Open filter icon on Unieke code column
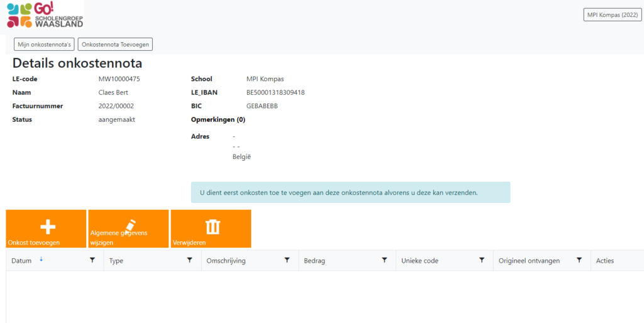644x323 pixels. pos(482,260)
